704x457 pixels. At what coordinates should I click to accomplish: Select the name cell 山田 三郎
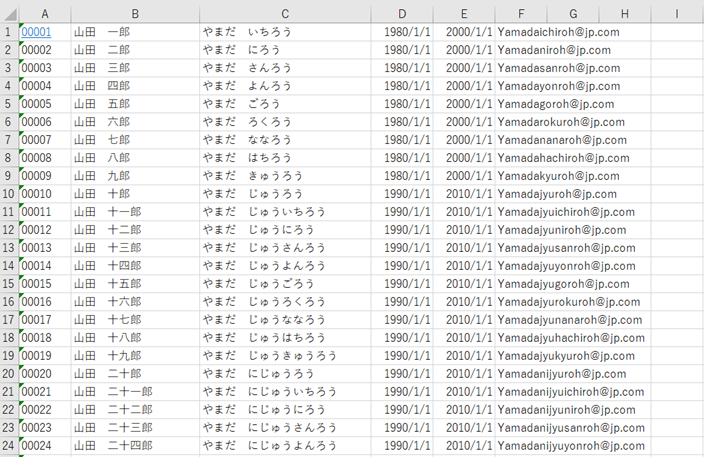pyautogui.click(x=135, y=68)
